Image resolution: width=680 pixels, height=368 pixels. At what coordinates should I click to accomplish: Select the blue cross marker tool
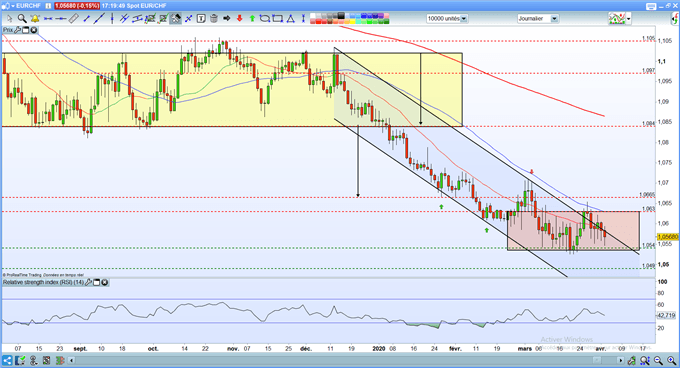click(189, 18)
